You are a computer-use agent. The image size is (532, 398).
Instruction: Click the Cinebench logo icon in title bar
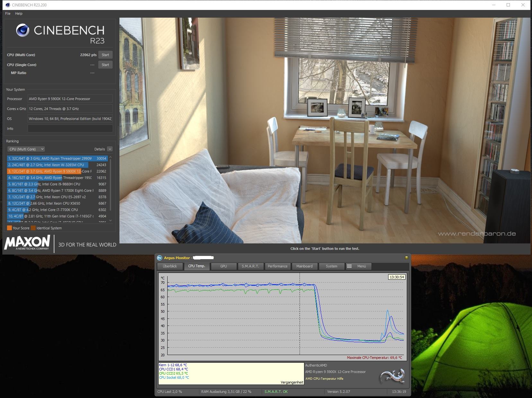(x=8, y=5)
